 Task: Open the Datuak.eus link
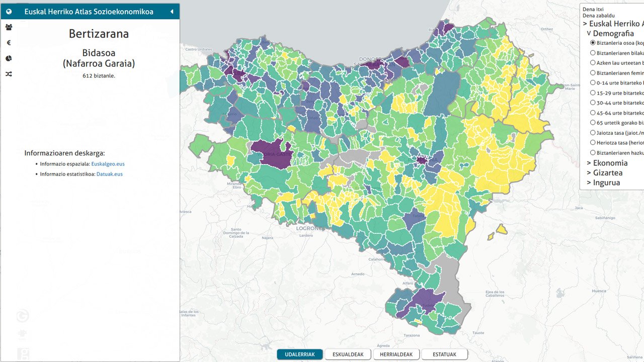[x=109, y=174]
